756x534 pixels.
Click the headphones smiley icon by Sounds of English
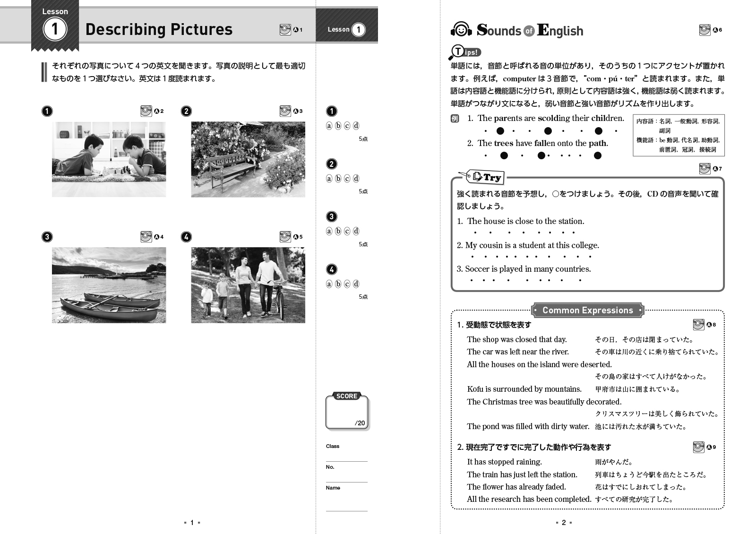tap(461, 30)
